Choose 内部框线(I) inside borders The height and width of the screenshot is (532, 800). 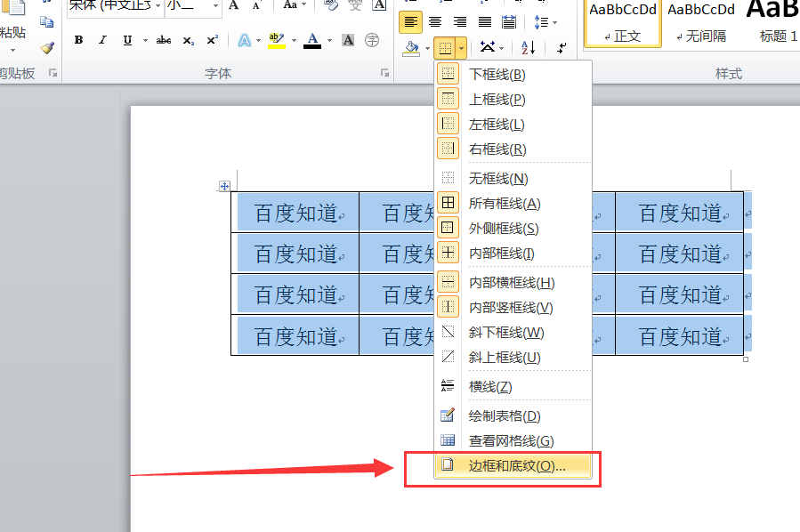pos(513,254)
